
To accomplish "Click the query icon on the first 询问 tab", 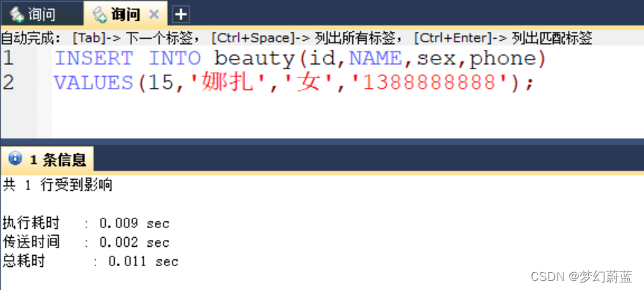I will click(17, 15).
